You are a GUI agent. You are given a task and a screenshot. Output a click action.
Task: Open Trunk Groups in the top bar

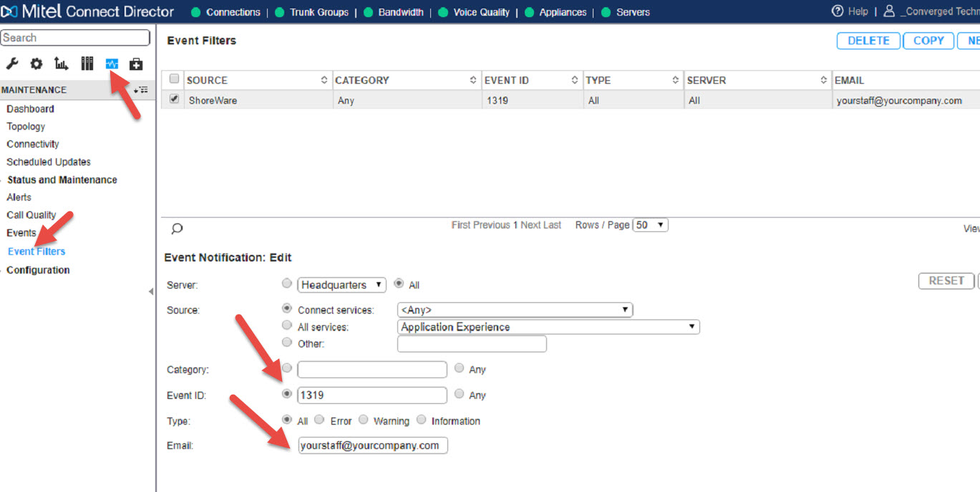click(319, 12)
